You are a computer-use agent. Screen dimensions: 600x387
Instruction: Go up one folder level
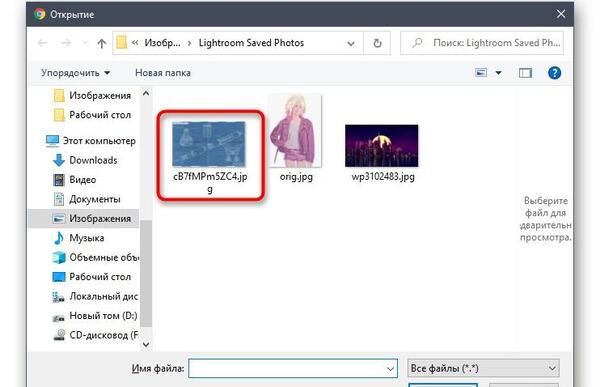pos(101,43)
